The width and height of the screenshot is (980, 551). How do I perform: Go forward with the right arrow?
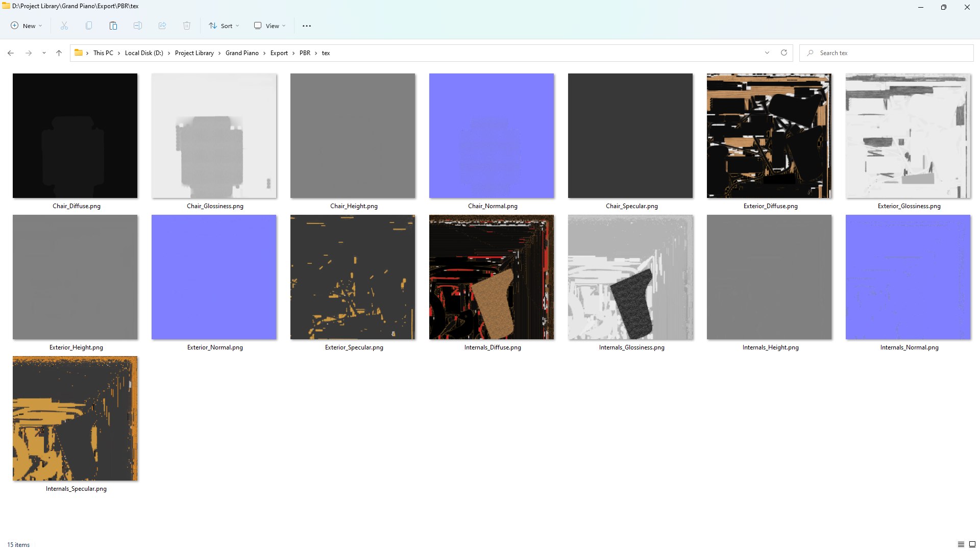(x=29, y=53)
